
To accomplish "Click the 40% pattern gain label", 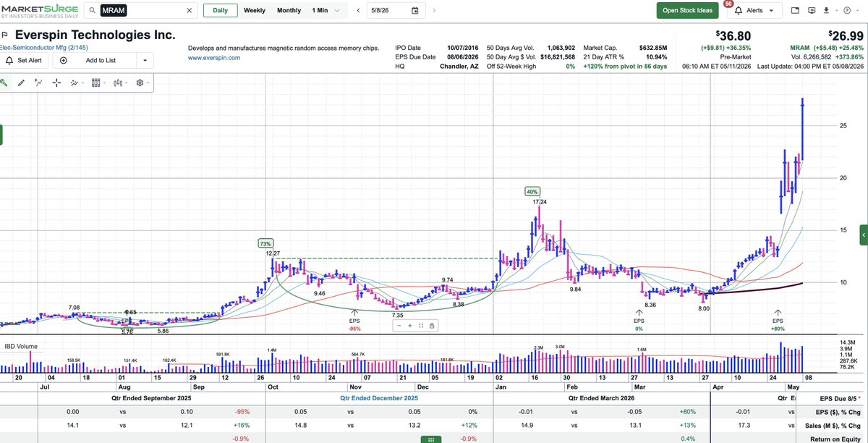I will pyautogui.click(x=532, y=192).
